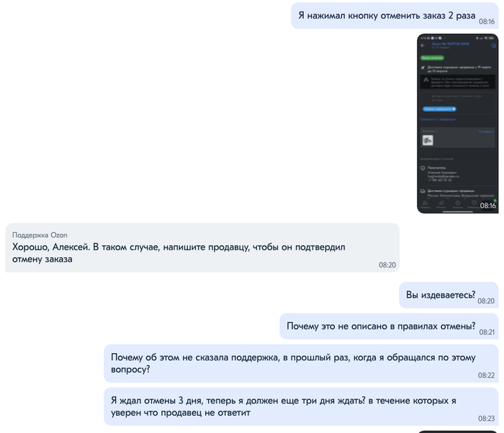Click the recipient face icon next to Получатель
The width and height of the screenshot is (504, 433).
point(423,168)
